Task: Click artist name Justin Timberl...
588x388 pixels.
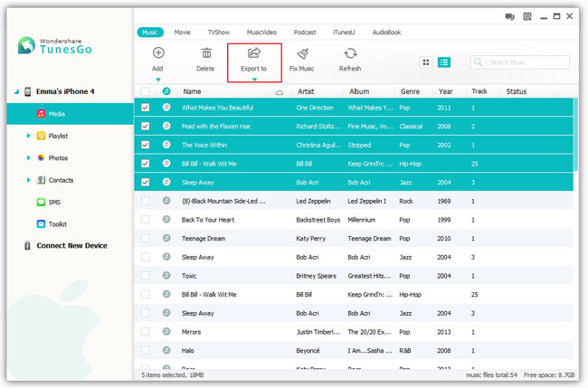Action: [x=318, y=332]
